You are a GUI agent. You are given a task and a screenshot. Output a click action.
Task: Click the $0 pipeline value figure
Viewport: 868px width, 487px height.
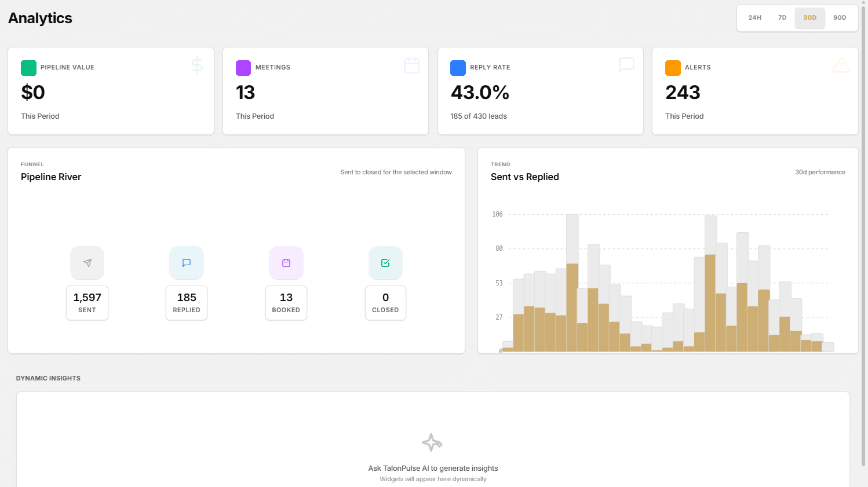(x=33, y=93)
